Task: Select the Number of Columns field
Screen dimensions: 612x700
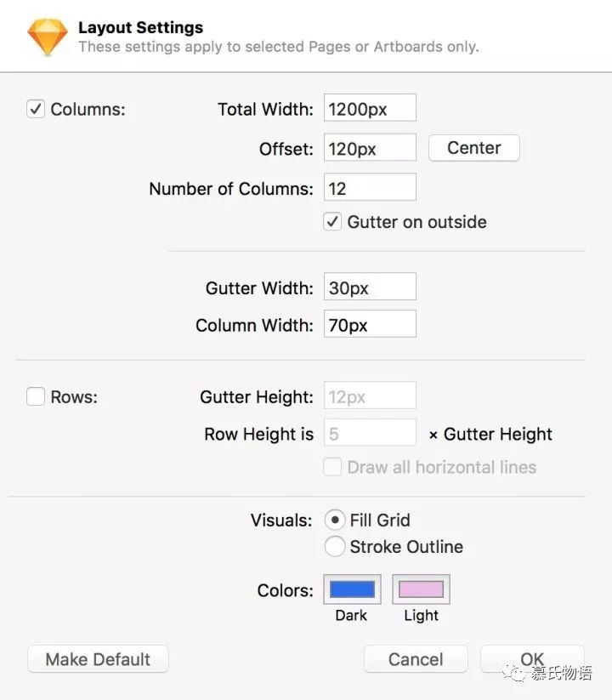Action: (370, 187)
